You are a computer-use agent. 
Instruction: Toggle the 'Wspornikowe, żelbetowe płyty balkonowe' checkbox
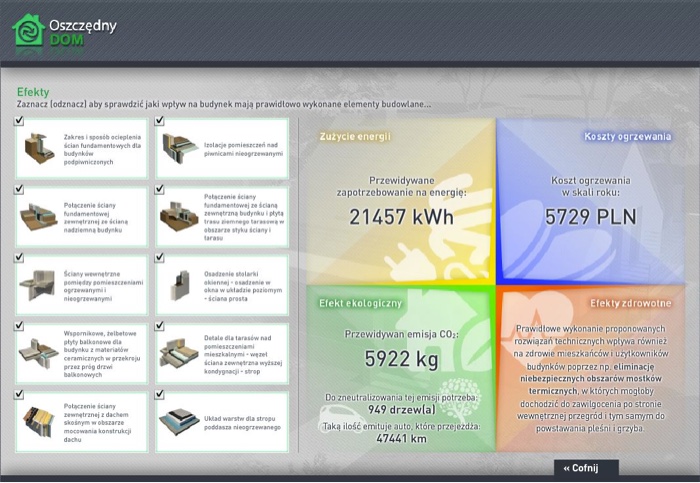19,326
